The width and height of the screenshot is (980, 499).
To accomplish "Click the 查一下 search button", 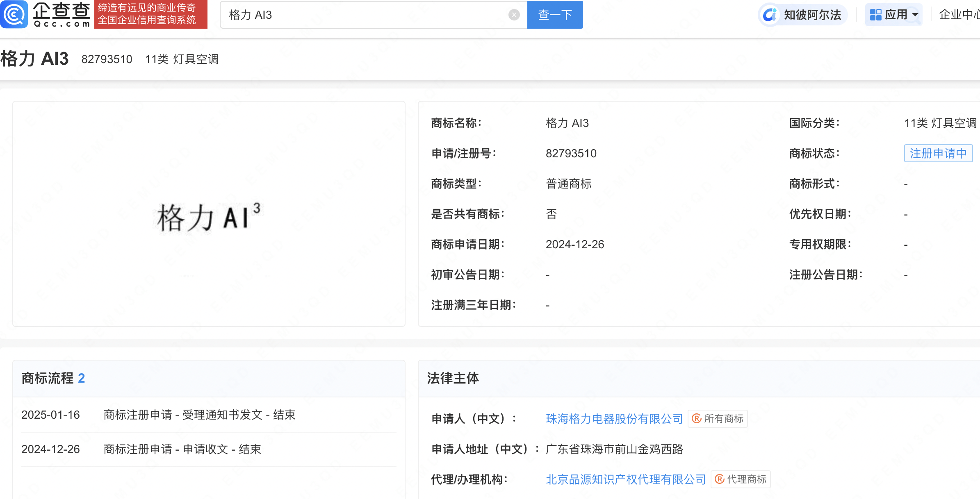I will 555,15.
